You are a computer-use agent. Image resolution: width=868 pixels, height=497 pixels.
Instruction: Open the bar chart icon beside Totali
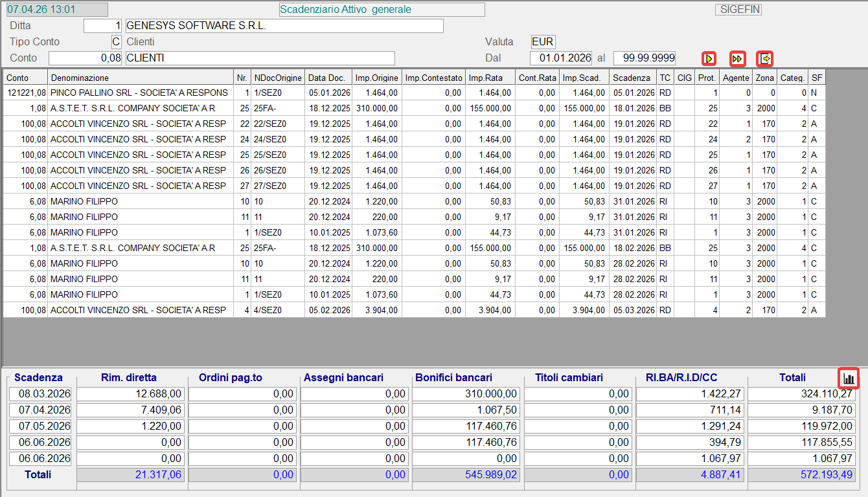tap(849, 378)
